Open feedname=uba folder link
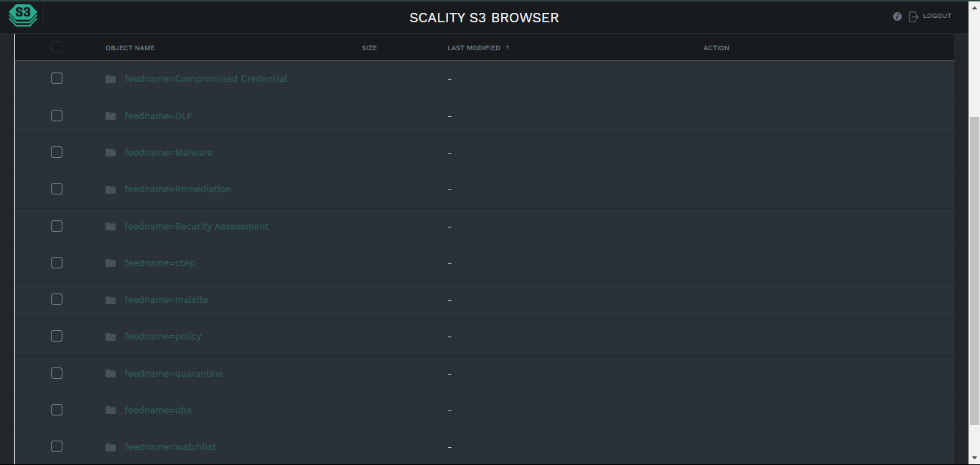 click(x=158, y=410)
